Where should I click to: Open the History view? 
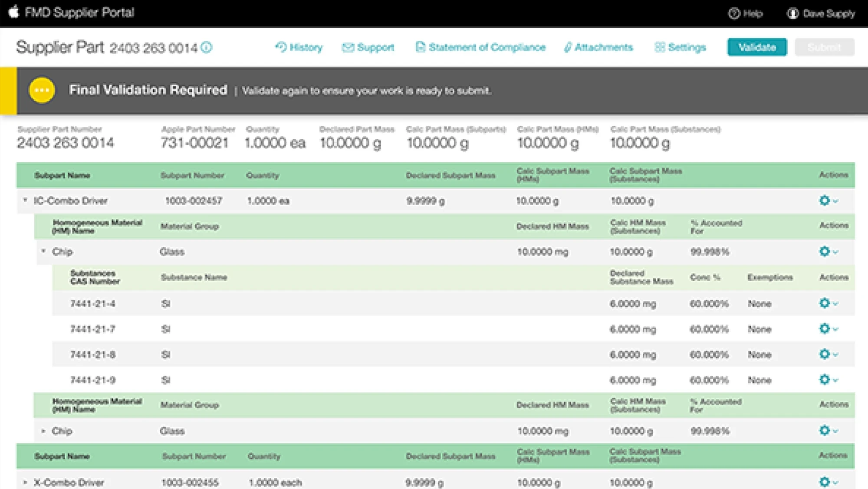[299, 47]
